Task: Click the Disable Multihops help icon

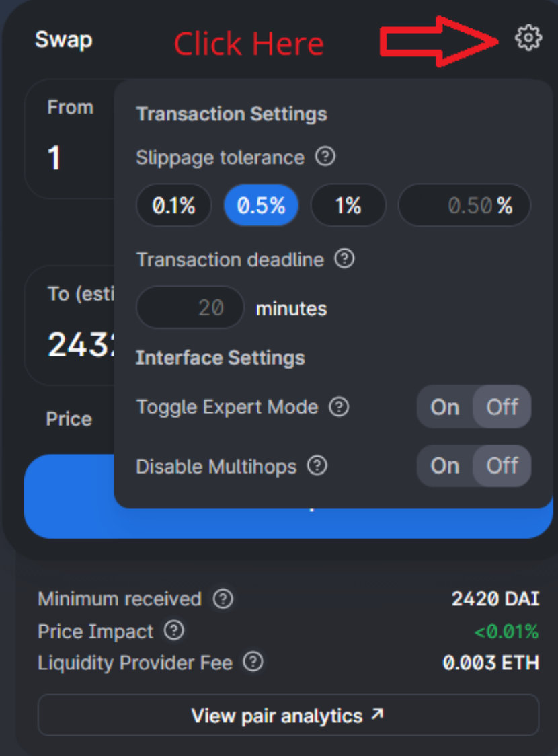Action: pos(317,466)
